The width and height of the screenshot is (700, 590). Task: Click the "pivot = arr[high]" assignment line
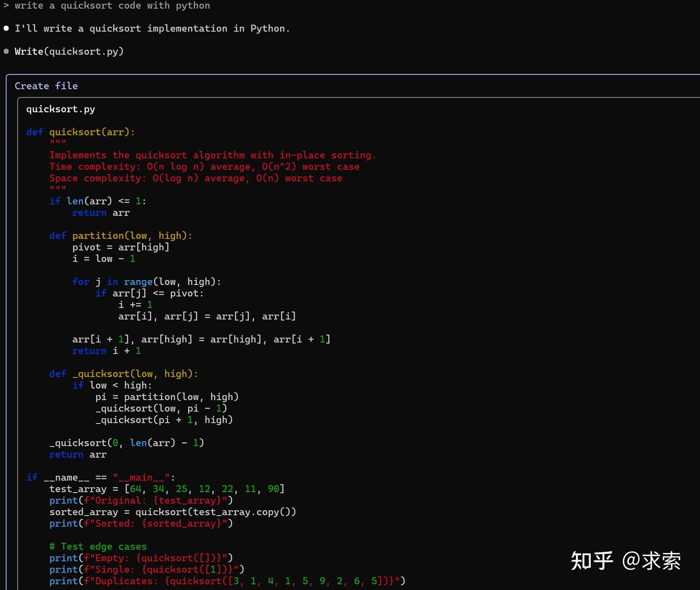[x=121, y=247]
